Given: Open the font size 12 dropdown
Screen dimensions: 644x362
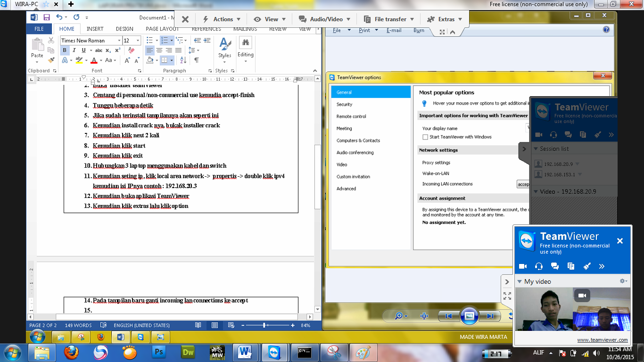Looking at the screenshot, I should point(138,41).
